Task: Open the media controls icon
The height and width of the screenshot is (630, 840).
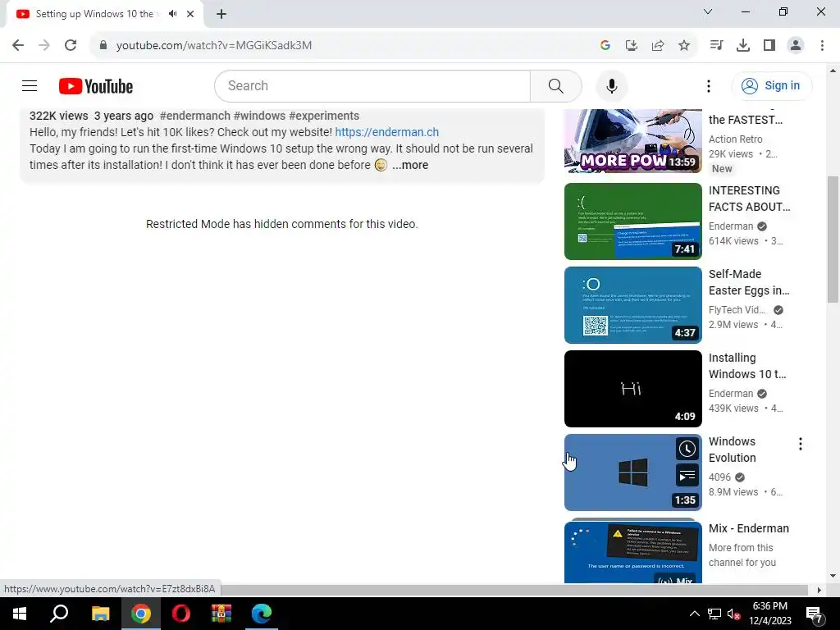Action: (x=716, y=45)
